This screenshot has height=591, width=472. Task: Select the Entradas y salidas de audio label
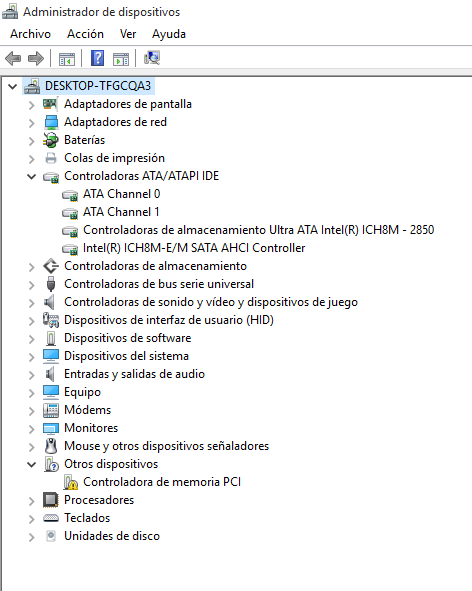click(x=134, y=374)
